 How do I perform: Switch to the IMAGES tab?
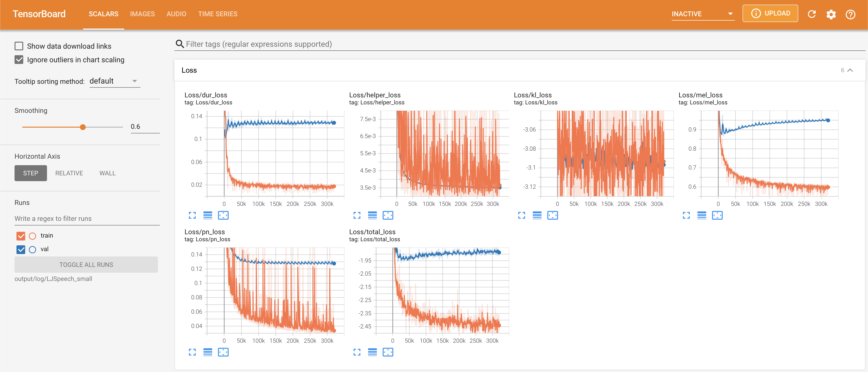(142, 14)
